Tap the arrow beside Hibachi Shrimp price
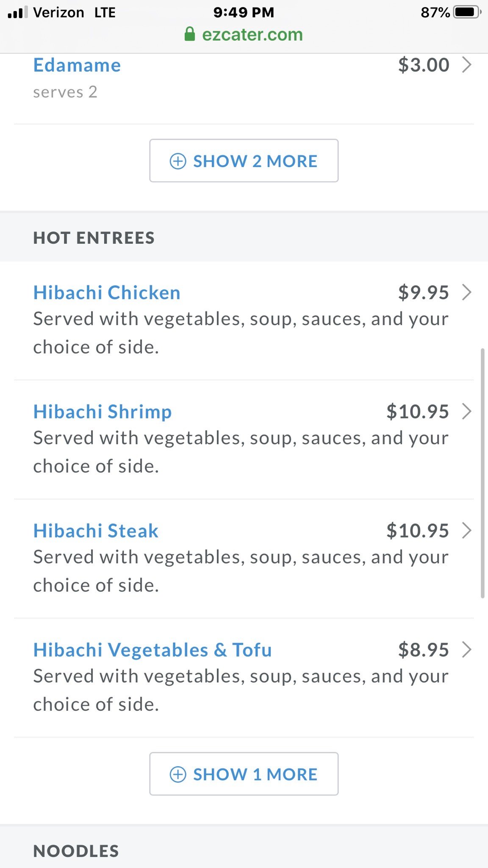The image size is (488, 868). [466, 412]
